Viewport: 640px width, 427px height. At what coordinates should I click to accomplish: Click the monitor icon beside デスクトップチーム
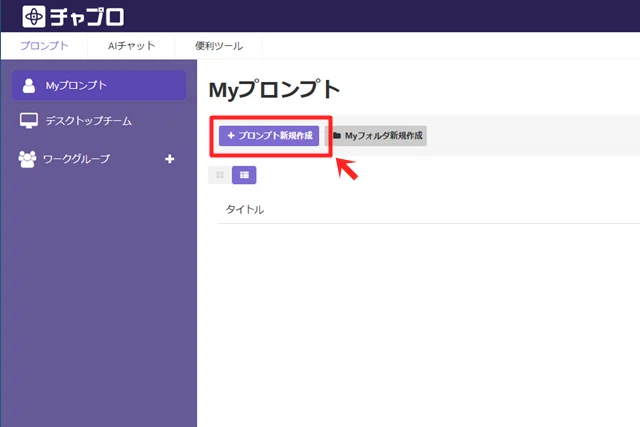(29, 121)
